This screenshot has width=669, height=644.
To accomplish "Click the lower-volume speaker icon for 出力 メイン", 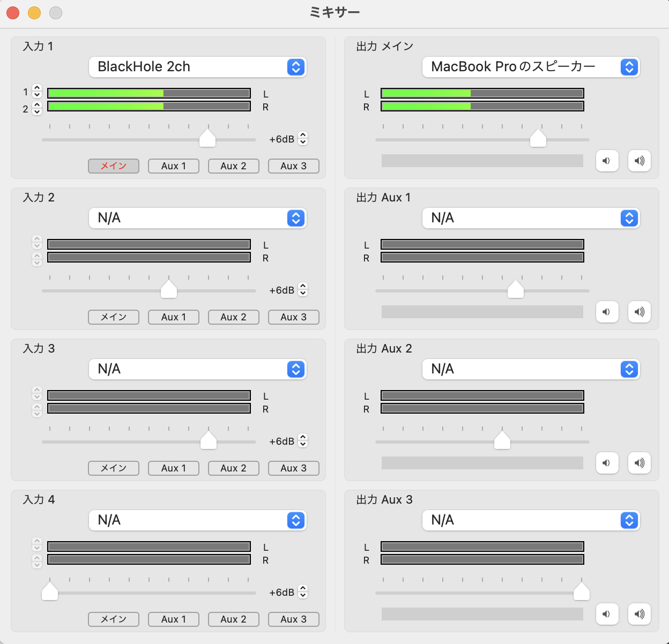I will [607, 161].
